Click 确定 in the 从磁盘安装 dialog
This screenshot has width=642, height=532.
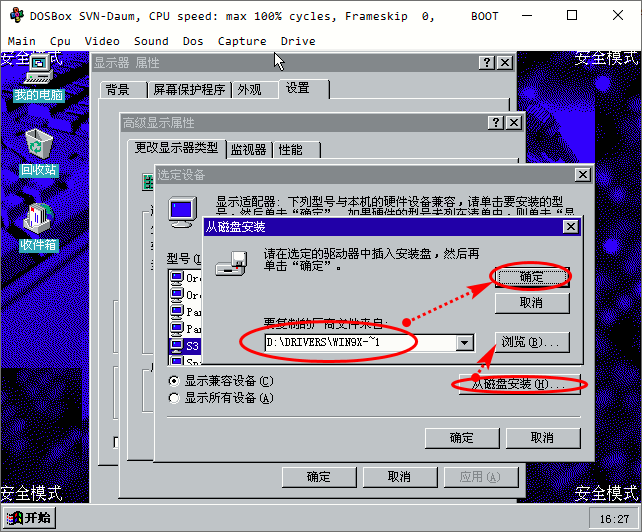(x=532, y=277)
